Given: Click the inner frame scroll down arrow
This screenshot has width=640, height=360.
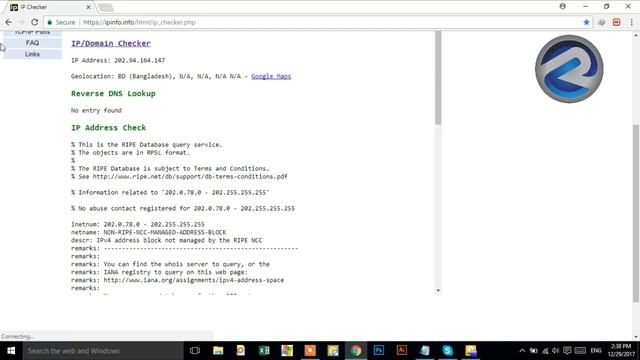Looking at the screenshot, I should (438, 290).
